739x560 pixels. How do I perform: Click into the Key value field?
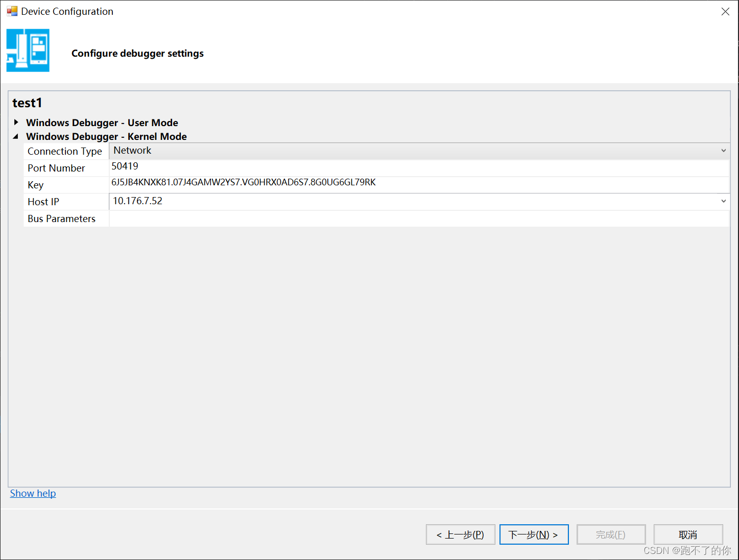419,185
